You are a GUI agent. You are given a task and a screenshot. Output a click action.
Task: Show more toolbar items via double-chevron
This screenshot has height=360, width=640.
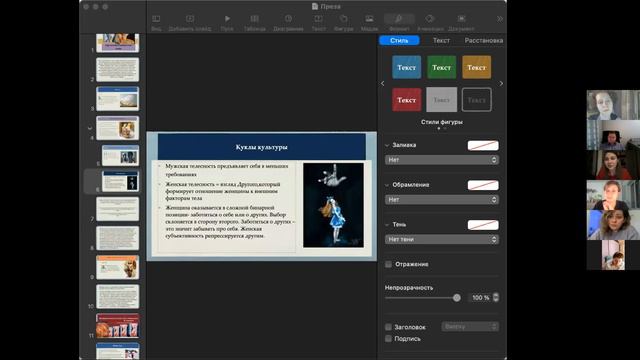point(500,19)
